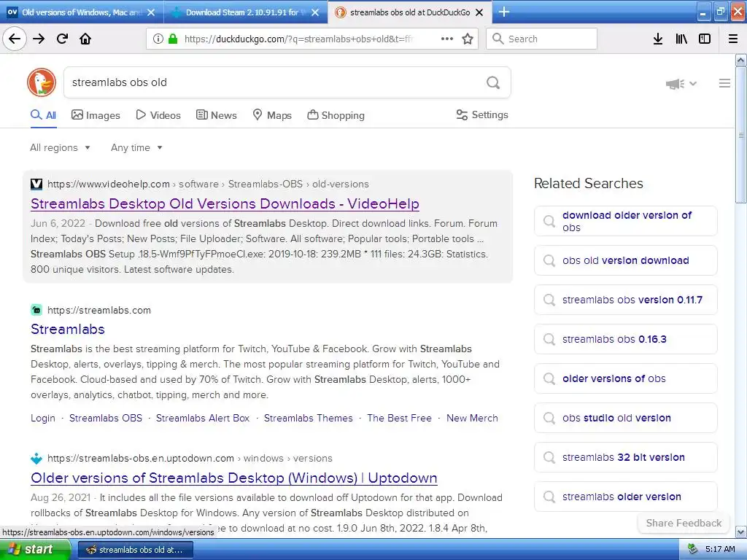Click the Share Feedback button
The width and height of the screenshot is (747, 560).
pos(684,523)
